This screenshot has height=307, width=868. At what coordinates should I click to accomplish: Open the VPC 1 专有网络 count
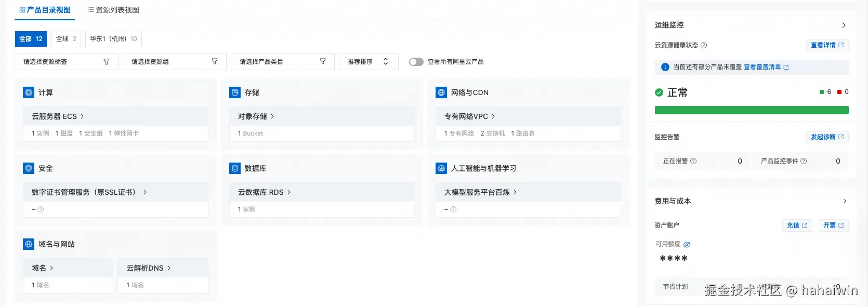pyautogui.click(x=459, y=134)
